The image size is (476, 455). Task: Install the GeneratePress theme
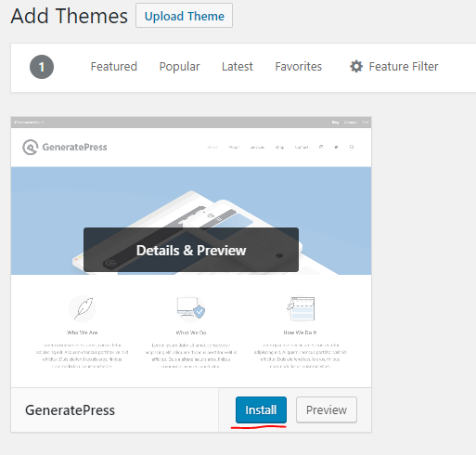point(261,409)
